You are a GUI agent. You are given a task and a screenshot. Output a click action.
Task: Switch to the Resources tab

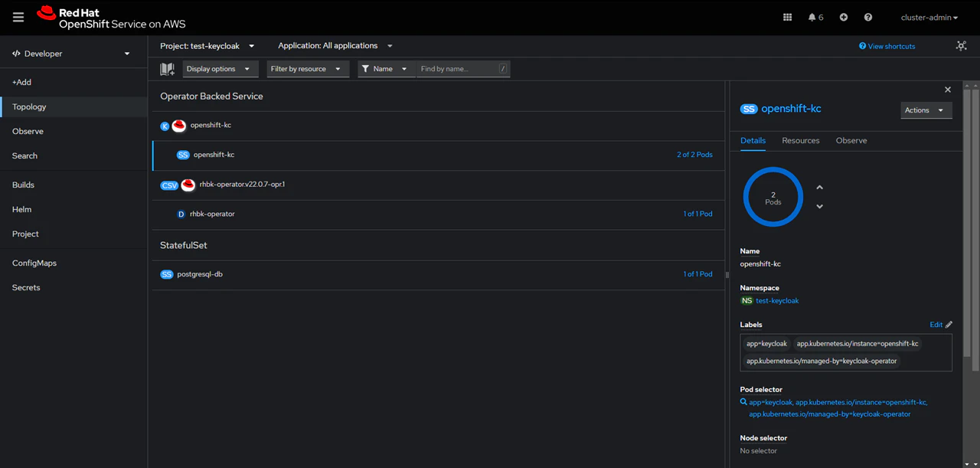pyautogui.click(x=801, y=141)
